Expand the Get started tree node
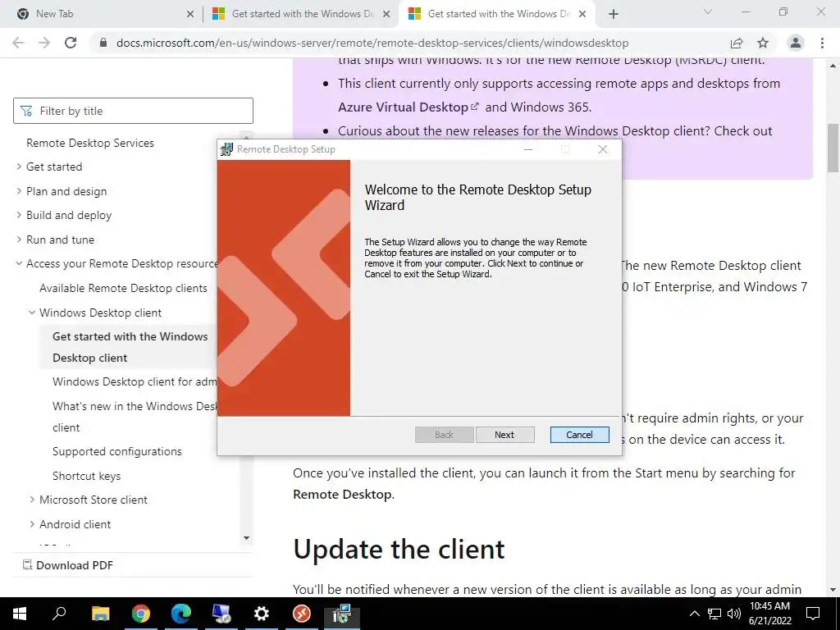840x630 pixels. [19, 167]
